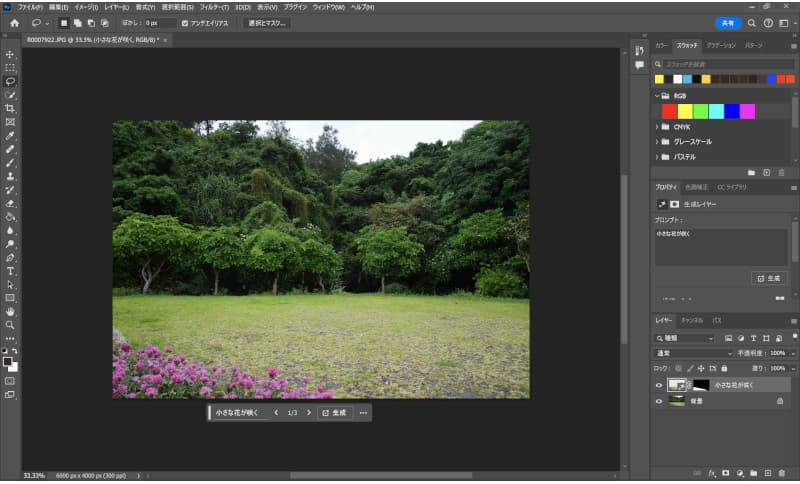Select the Type tool

coord(10,271)
